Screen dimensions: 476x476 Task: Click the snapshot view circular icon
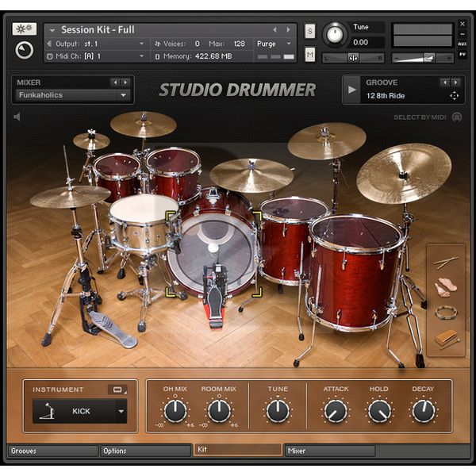click(25, 51)
